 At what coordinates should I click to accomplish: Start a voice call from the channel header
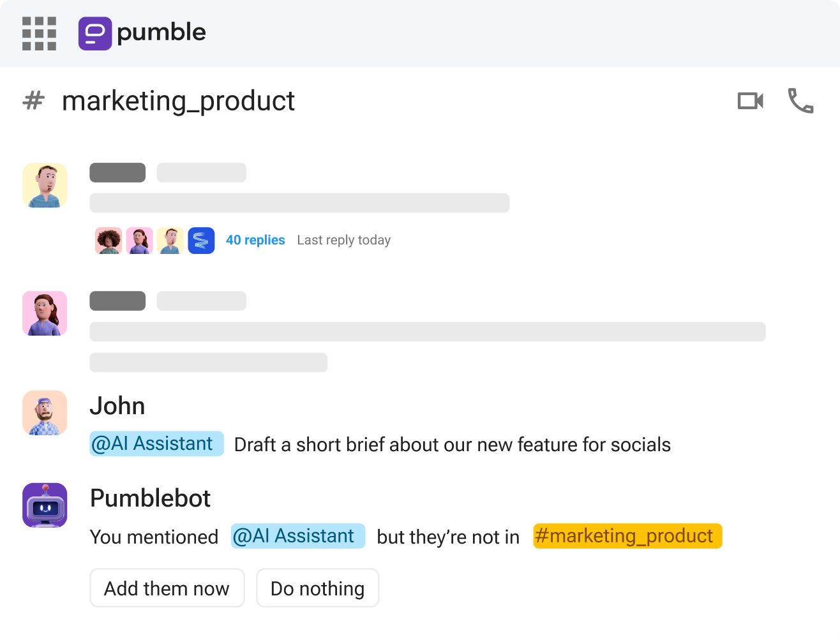(x=800, y=100)
